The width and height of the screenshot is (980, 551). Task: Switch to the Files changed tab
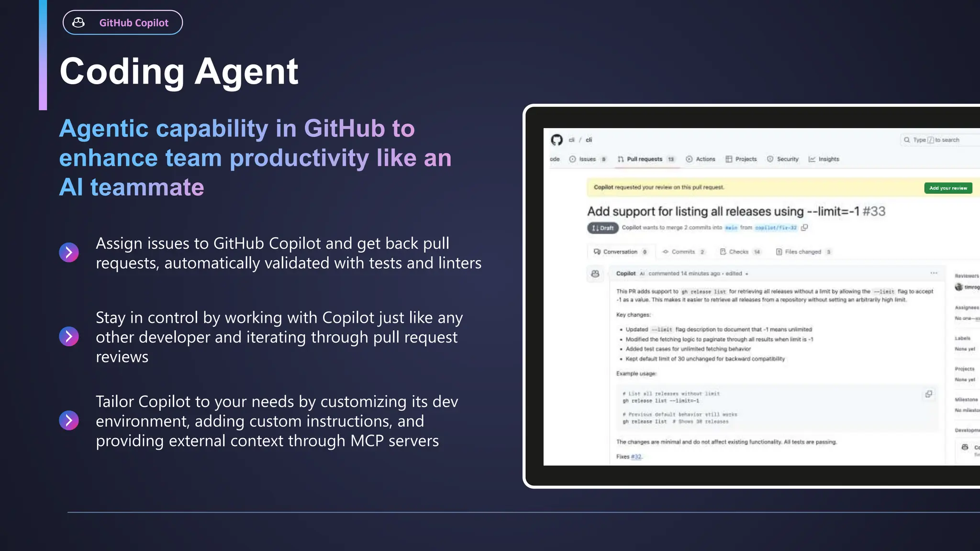tap(803, 252)
